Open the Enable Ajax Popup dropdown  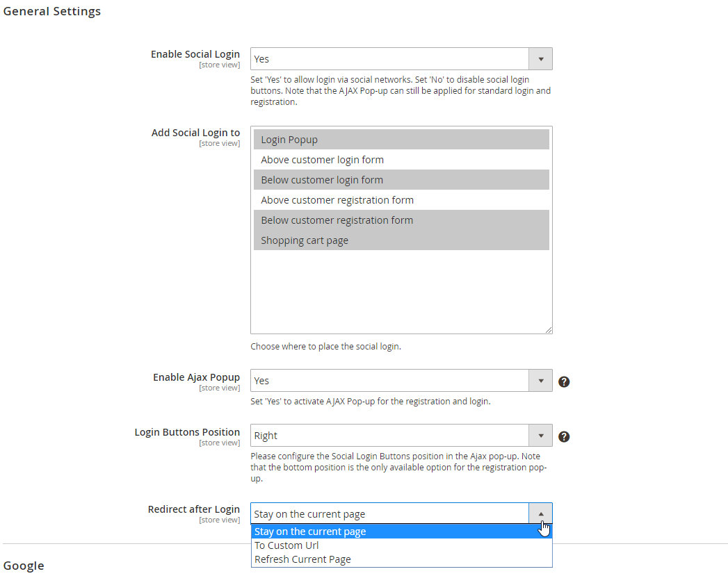click(x=401, y=381)
